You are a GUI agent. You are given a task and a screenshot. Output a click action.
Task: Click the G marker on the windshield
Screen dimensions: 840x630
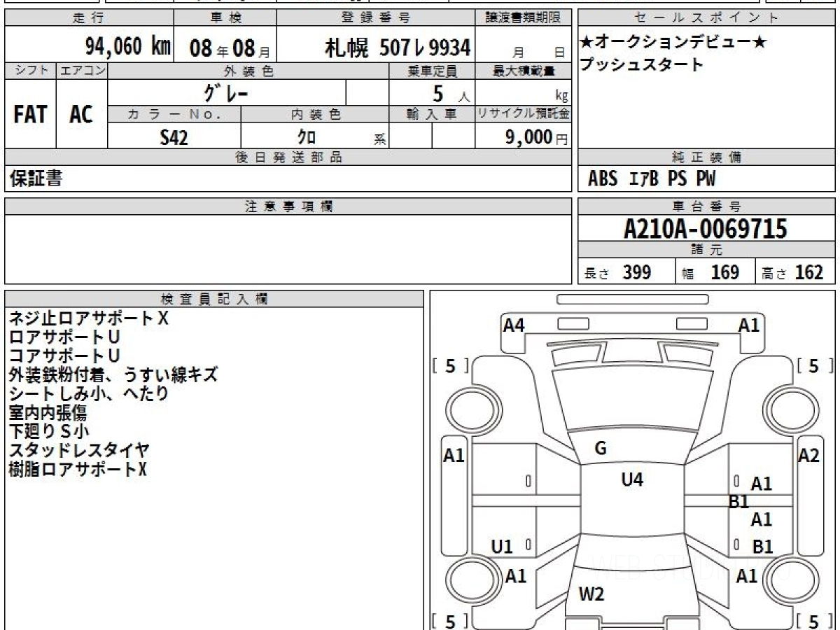point(600,449)
